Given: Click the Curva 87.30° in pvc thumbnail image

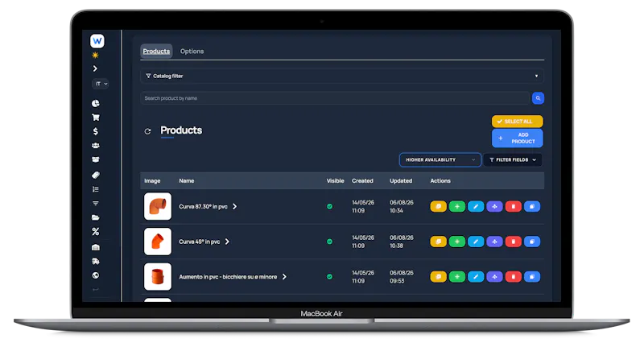Looking at the screenshot, I should (x=158, y=207).
